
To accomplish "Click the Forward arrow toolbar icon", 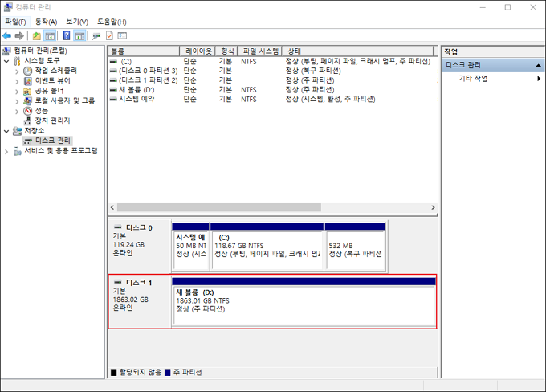I will pyautogui.click(x=19, y=35).
